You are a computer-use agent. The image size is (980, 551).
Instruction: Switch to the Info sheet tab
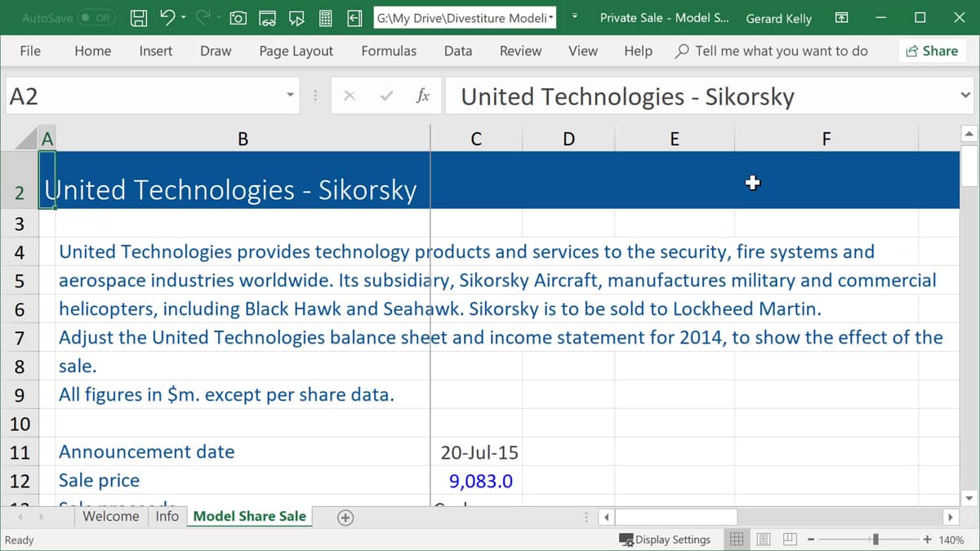(x=167, y=516)
